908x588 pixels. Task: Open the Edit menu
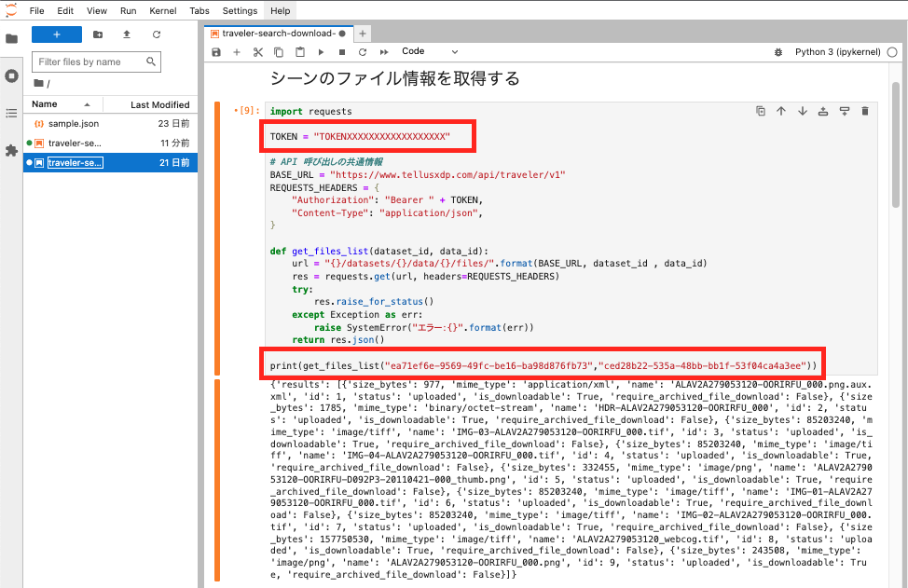coord(65,10)
